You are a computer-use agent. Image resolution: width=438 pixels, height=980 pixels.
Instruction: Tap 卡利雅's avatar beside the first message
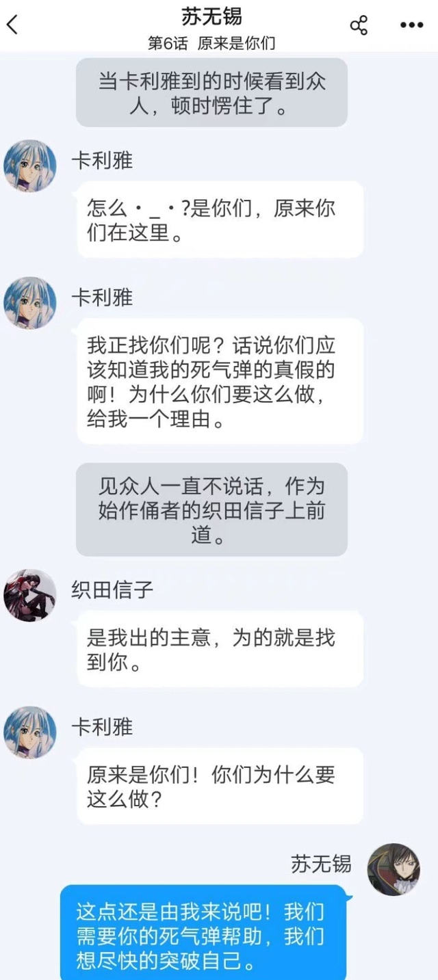(x=30, y=166)
